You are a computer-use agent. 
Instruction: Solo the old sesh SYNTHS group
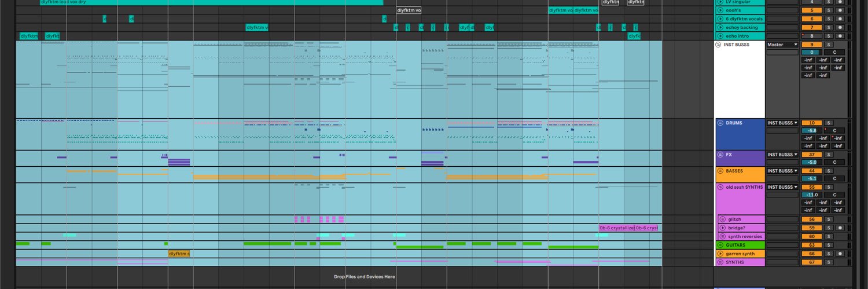click(829, 187)
